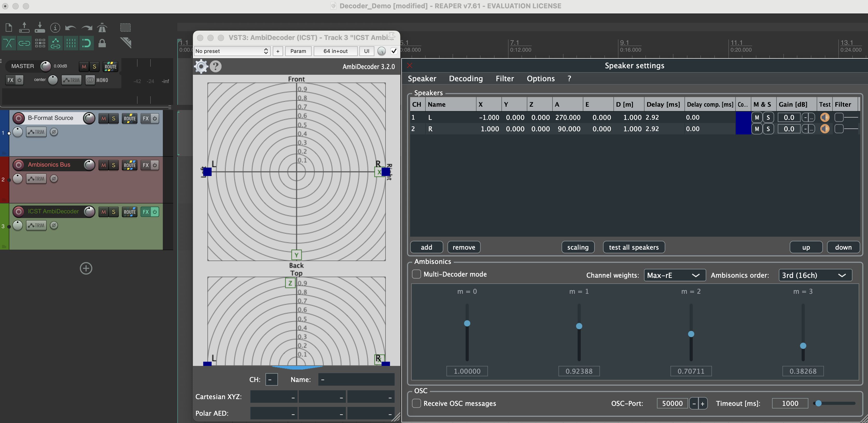Enable Multi-Decoder mode checkbox
Screen dimensions: 868x423
416,274
